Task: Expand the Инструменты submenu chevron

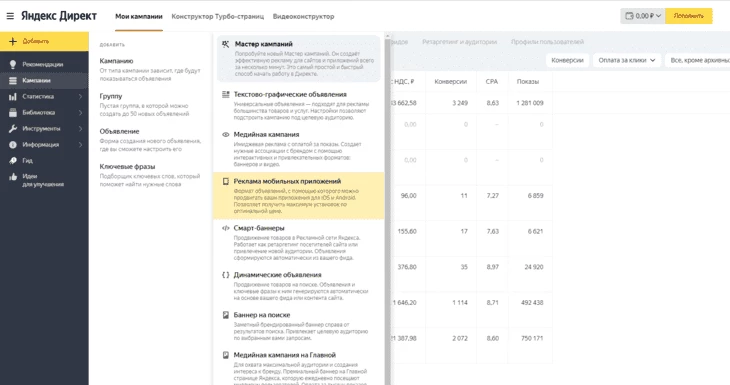Action: coord(80,128)
